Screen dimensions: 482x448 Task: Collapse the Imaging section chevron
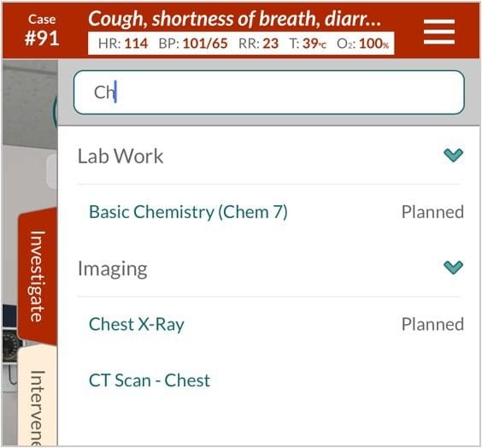coord(453,268)
